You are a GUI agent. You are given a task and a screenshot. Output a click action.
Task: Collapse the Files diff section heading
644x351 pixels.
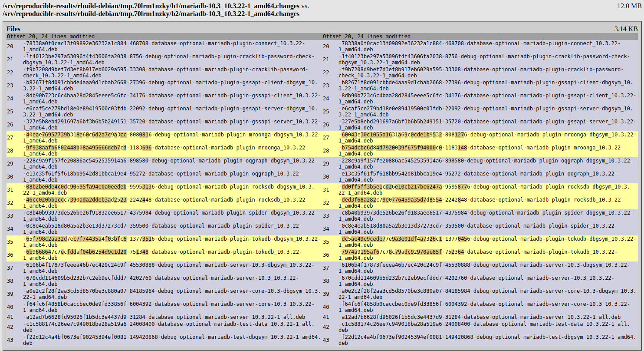coord(13,29)
